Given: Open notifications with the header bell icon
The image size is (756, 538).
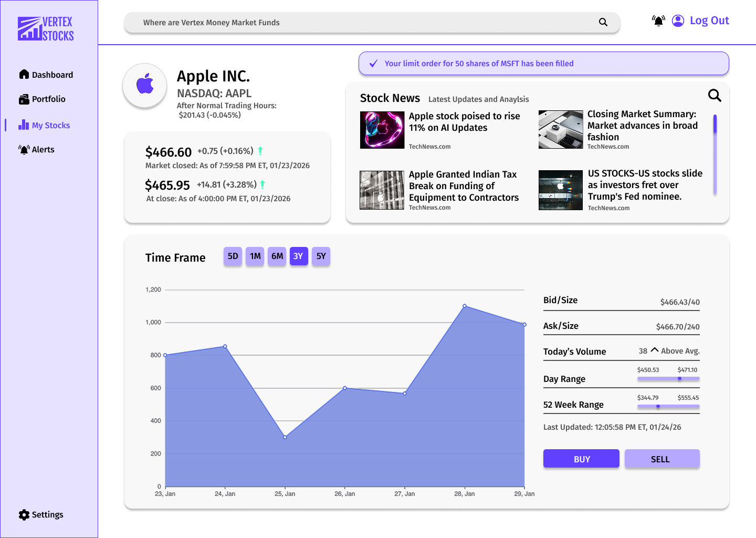Looking at the screenshot, I should point(658,20).
